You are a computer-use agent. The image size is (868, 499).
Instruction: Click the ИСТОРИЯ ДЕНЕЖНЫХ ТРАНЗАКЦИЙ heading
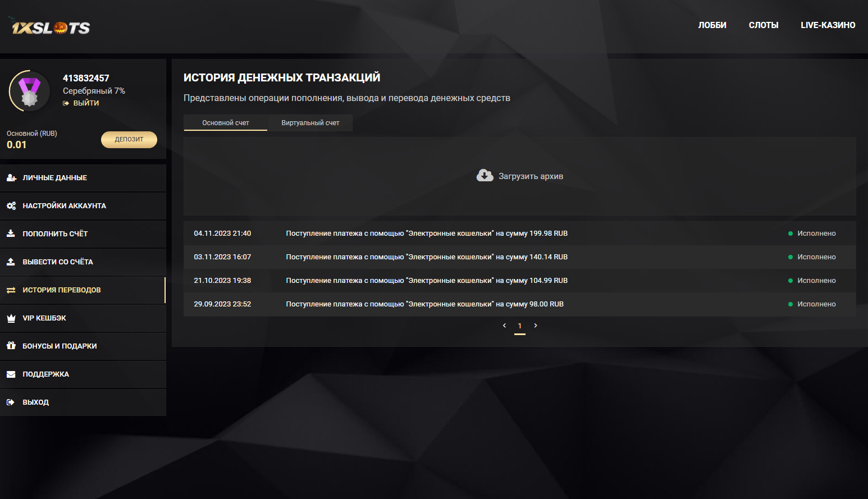[x=282, y=77]
